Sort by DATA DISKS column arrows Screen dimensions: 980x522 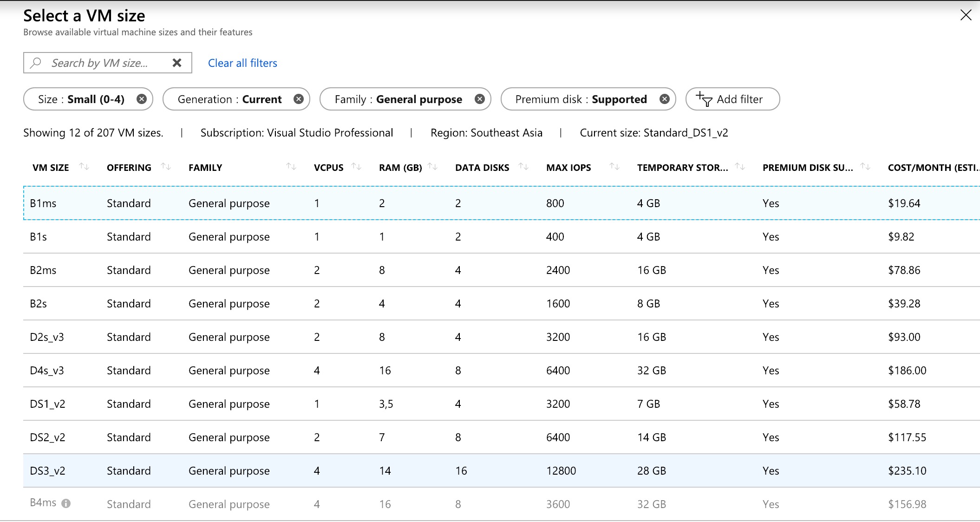[523, 166]
